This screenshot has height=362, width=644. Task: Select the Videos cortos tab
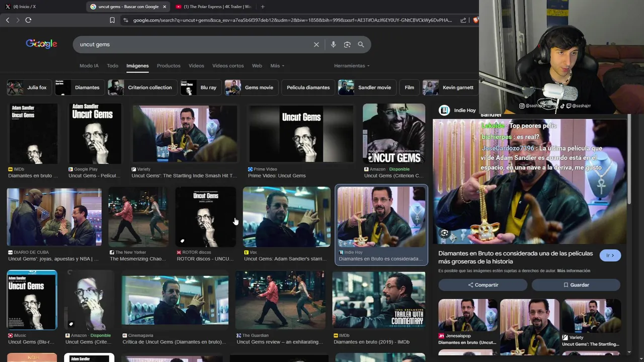pos(228,66)
